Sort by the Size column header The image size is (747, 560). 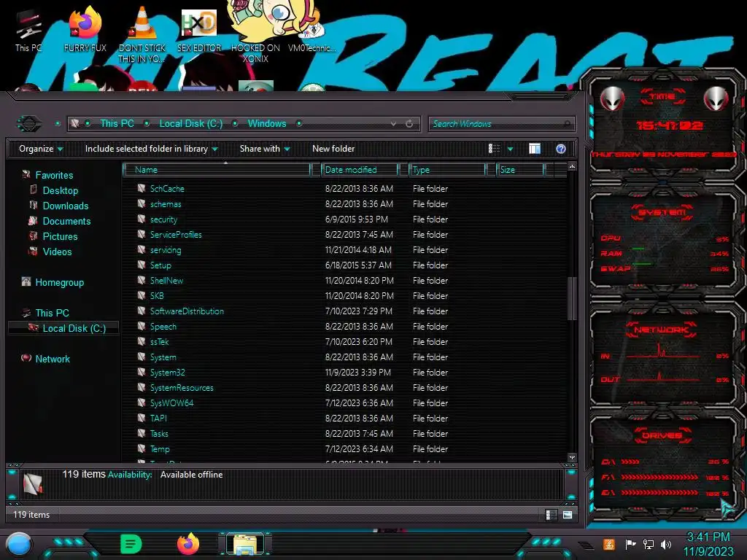pos(521,170)
